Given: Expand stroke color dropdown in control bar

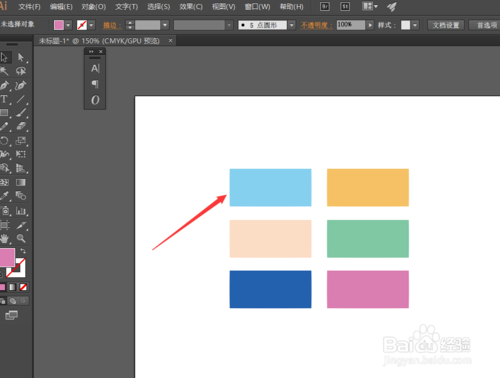Looking at the screenshot, I should click(x=91, y=25).
